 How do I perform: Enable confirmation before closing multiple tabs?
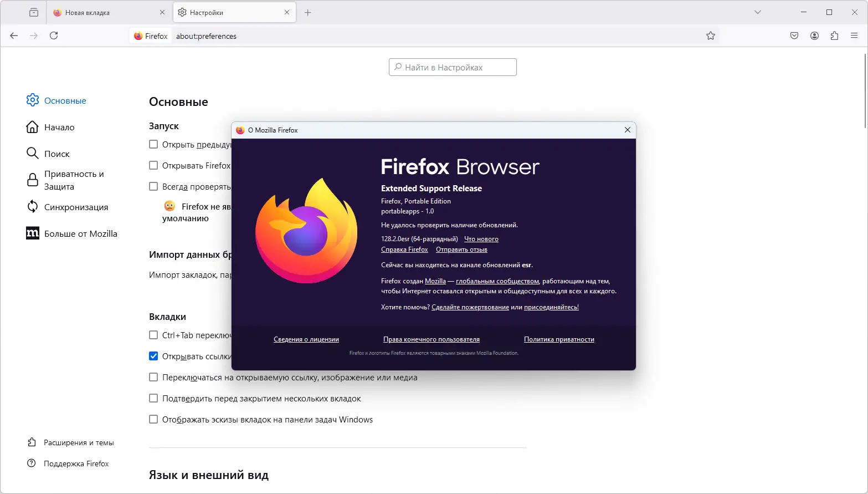point(153,398)
